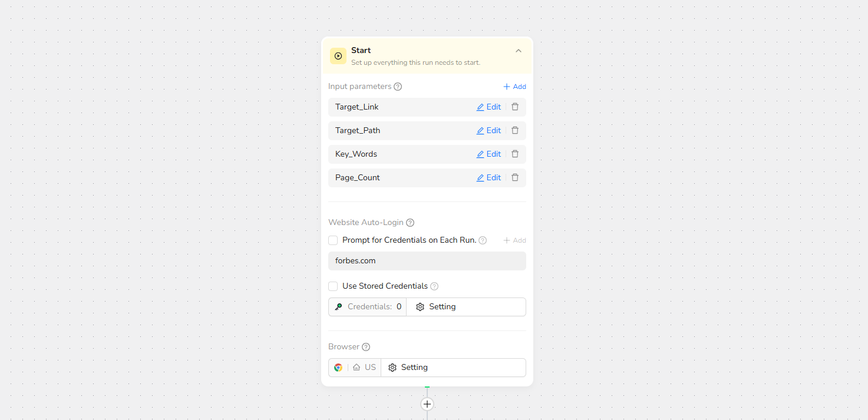Image resolution: width=868 pixels, height=420 pixels.
Task: Select the Target_Path parameter name
Action: (x=358, y=131)
